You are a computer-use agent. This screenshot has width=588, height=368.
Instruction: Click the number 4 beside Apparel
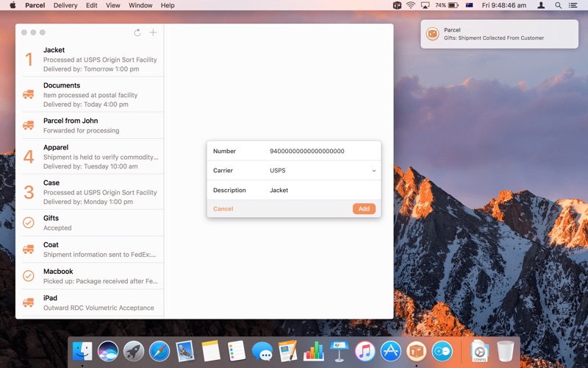(x=29, y=157)
